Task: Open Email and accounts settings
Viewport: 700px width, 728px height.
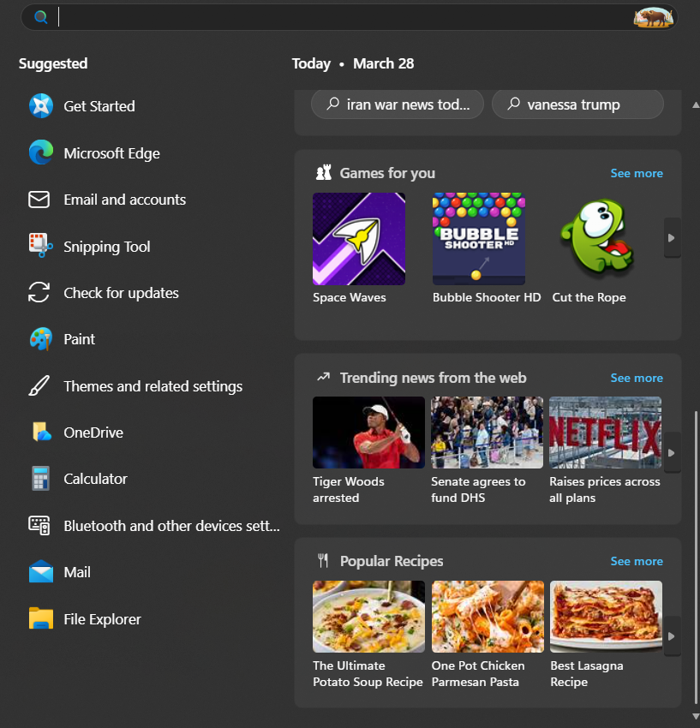Action: coord(124,199)
